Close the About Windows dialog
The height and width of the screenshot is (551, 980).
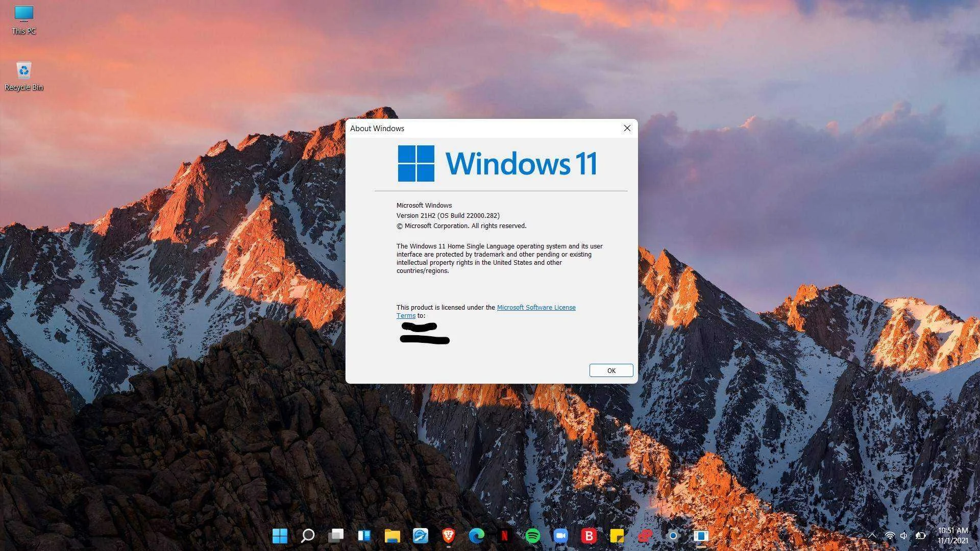[x=627, y=128]
